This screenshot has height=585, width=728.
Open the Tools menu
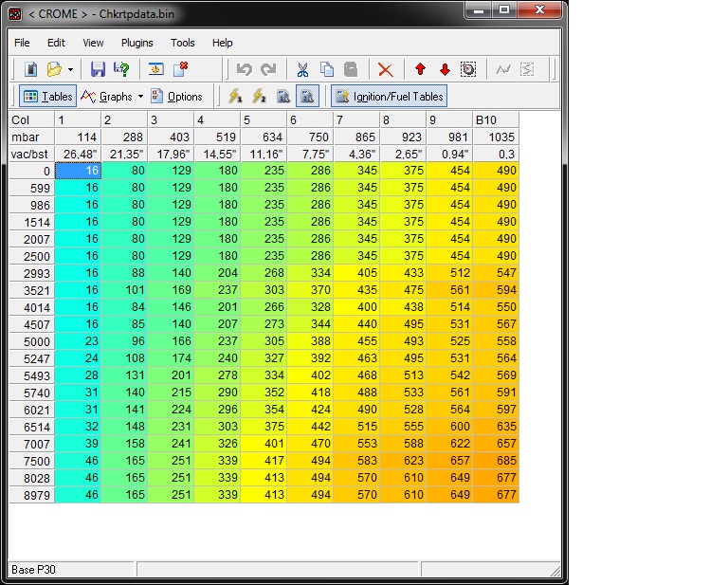click(x=182, y=43)
